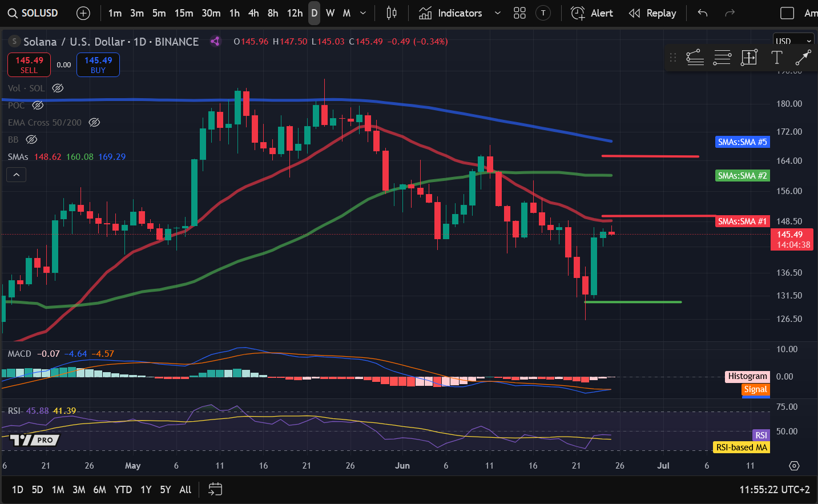Set range to 1Y

click(x=146, y=490)
